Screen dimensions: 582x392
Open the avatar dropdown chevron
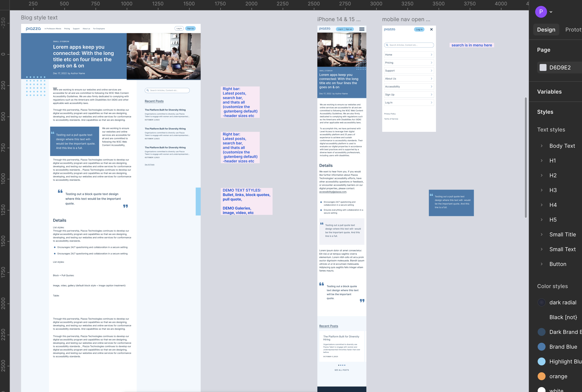[551, 12]
